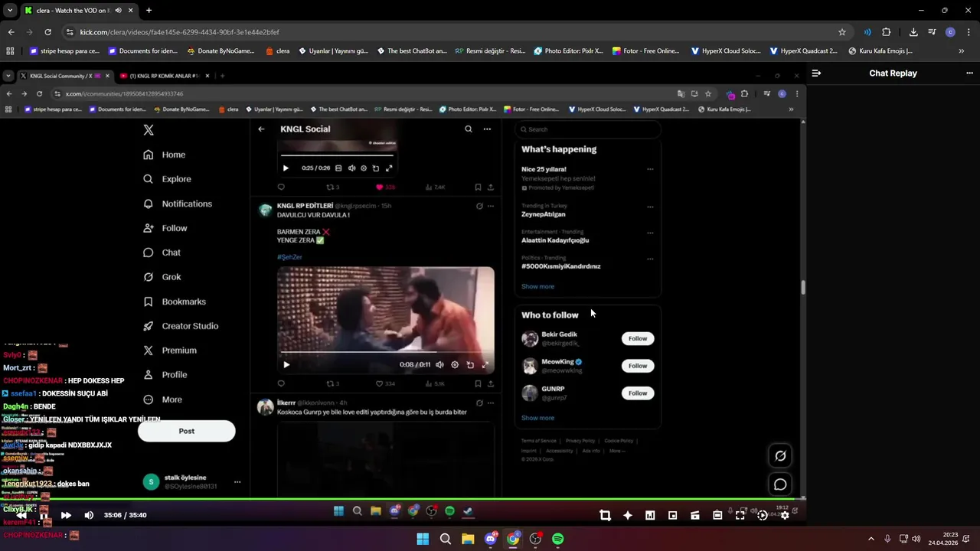This screenshot has width=980, height=551.
Task: Reload the Kick page
Action: 47,32
